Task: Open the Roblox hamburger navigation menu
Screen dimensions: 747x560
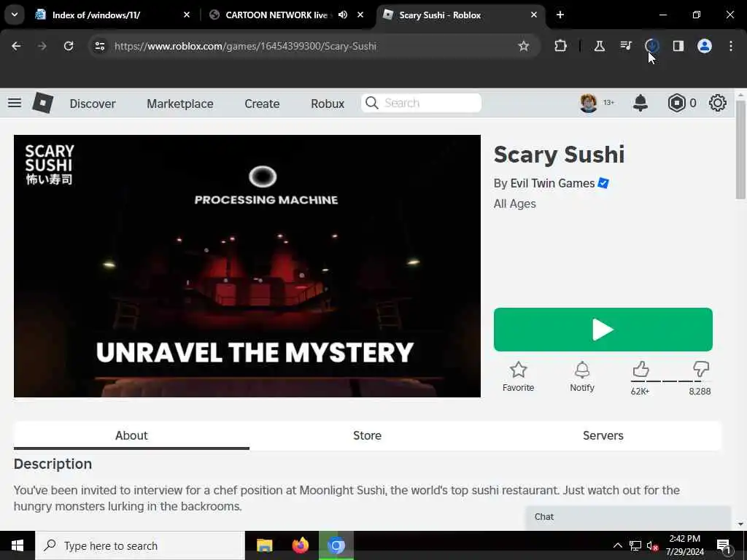Action: [x=15, y=103]
